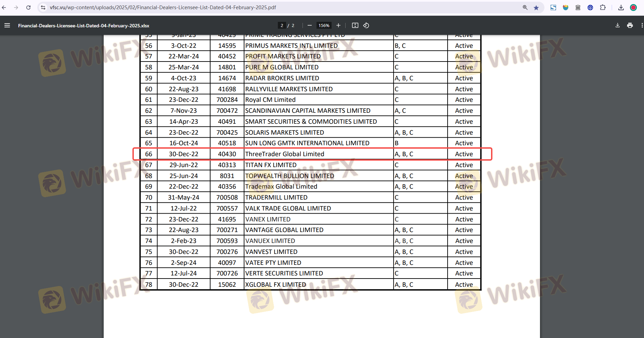View site information icon in address bar

pos(43,8)
